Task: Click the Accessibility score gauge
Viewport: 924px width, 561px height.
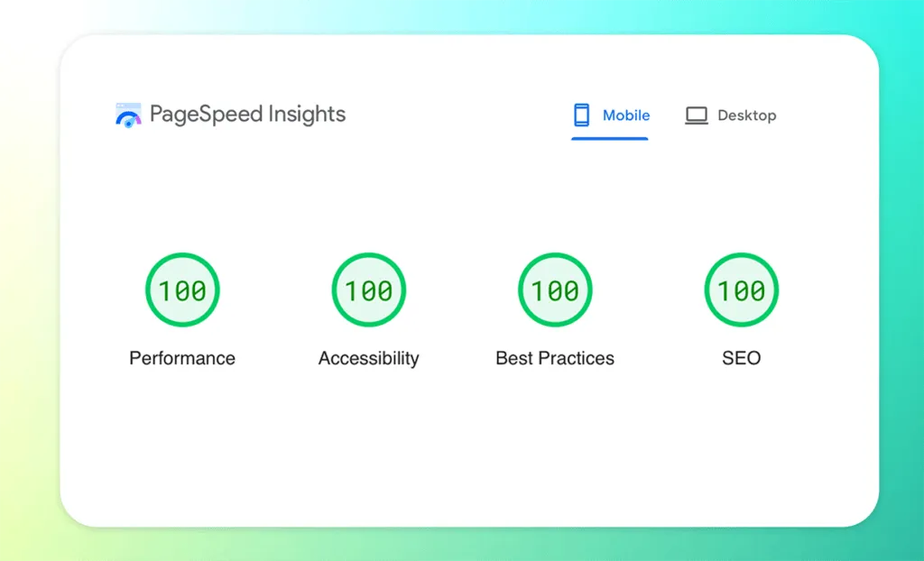Action: [368, 290]
